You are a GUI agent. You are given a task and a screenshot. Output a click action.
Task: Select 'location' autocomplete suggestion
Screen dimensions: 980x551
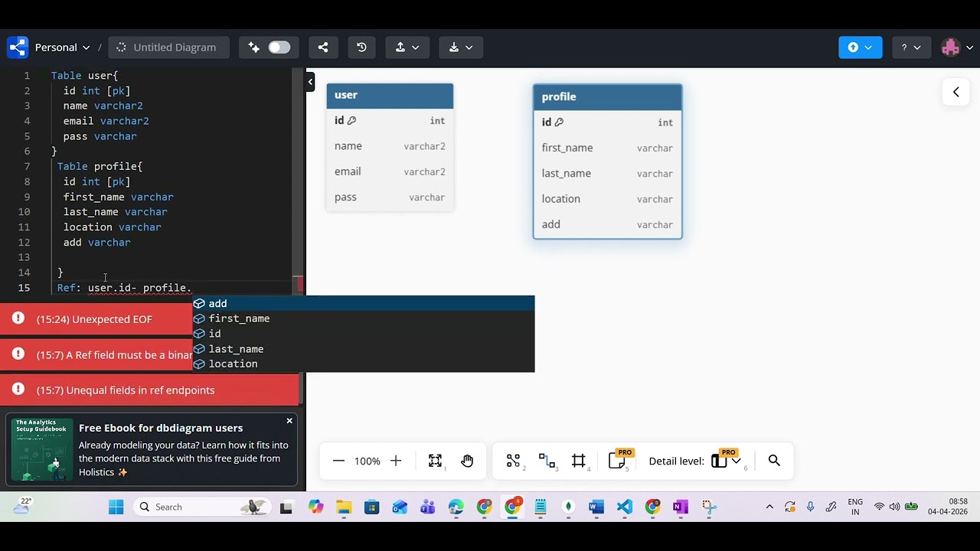tap(364, 364)
